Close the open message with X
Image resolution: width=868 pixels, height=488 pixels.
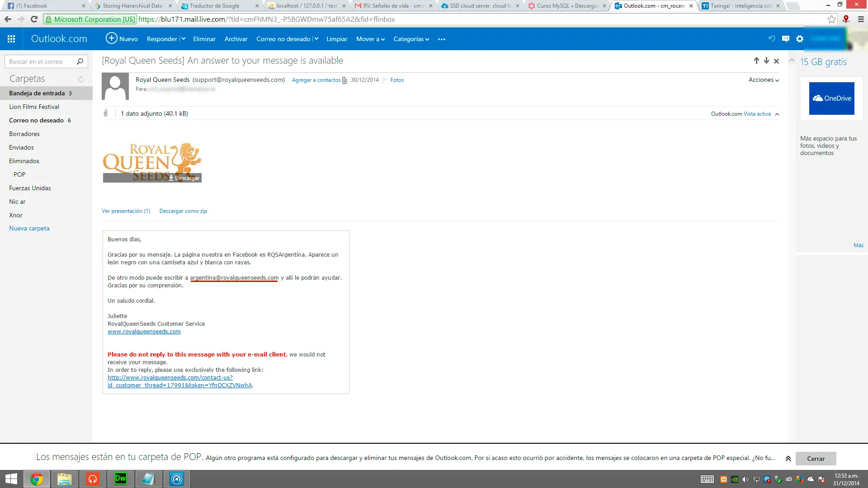[x=776, y=61]
